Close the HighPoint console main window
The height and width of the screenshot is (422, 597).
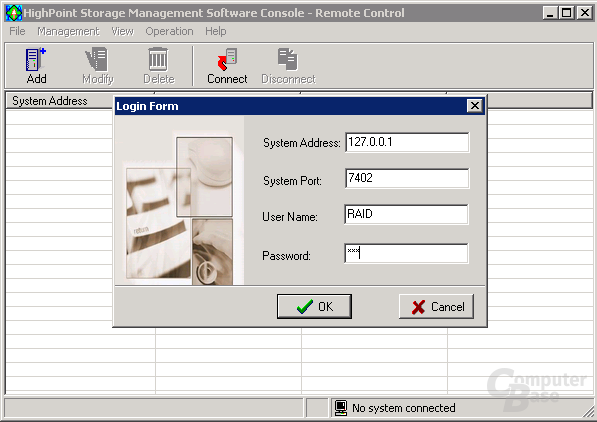[584, 13]
